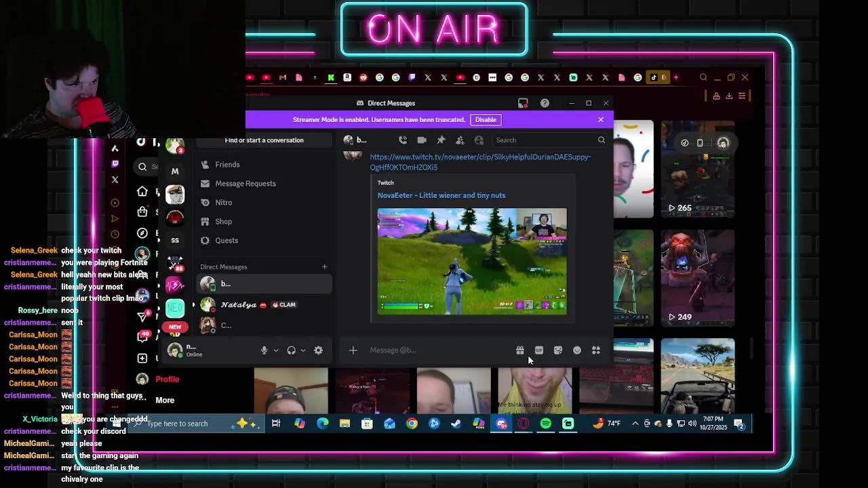Attach file with plus button
The image size is (868, 488).
353,350
